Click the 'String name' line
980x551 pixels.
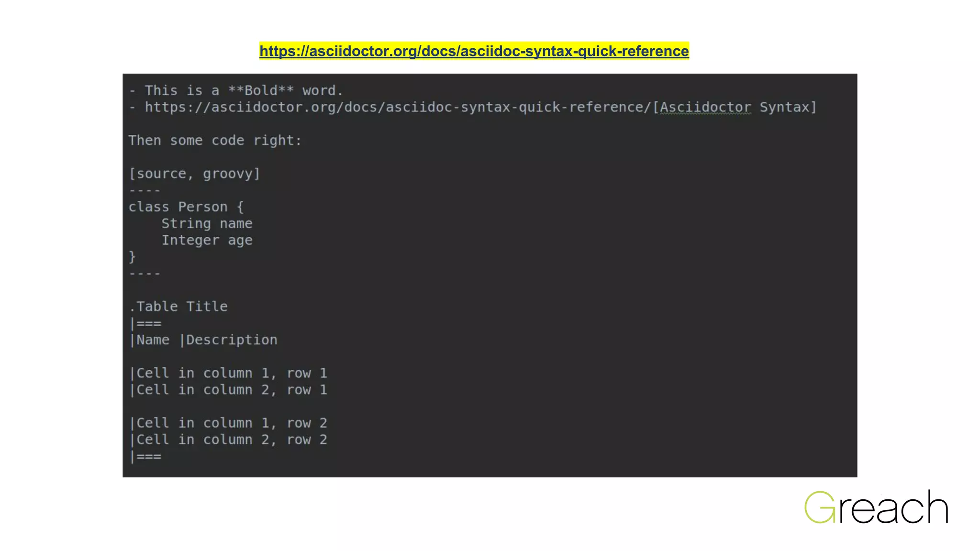207,223
